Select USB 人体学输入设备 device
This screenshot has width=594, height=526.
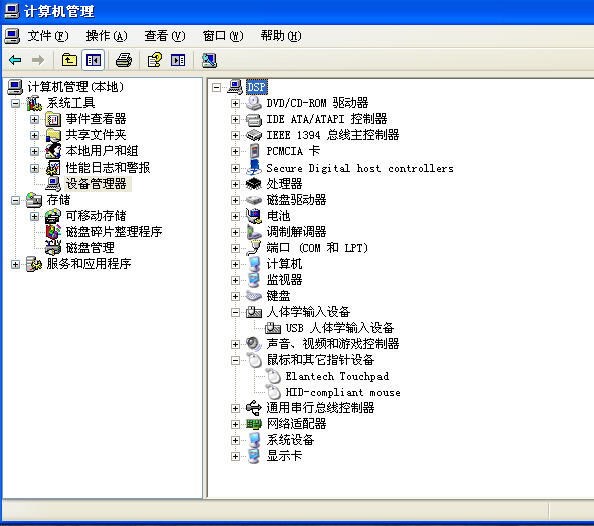(x=340, y=328)
